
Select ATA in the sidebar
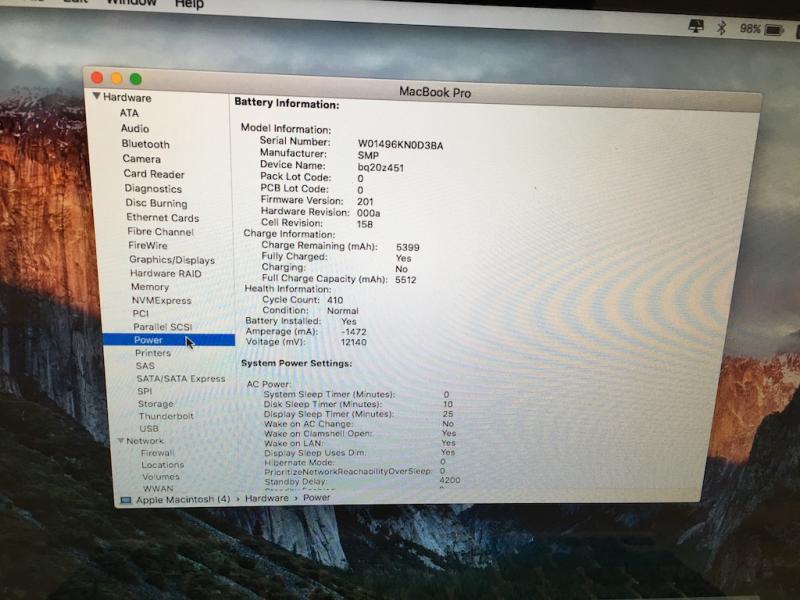point(129,113)
